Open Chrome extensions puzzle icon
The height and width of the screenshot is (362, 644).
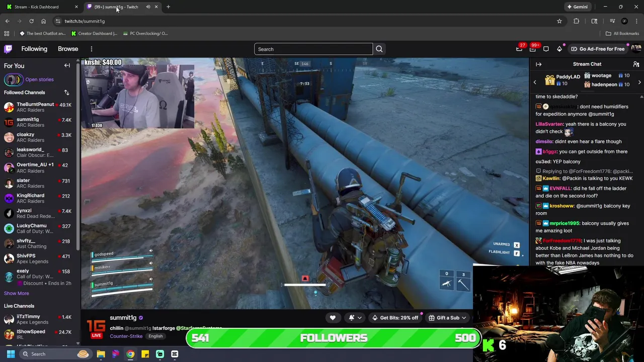click(576, 21)
